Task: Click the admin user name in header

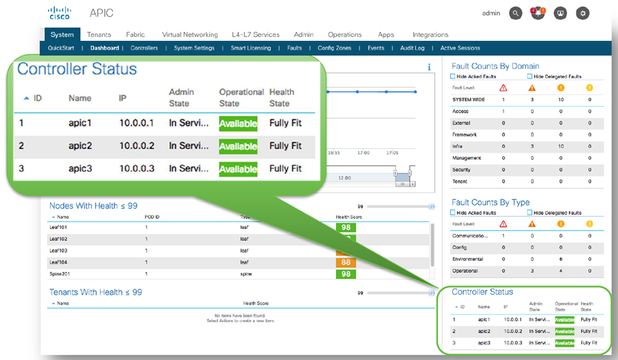Action: pos(491,13)
